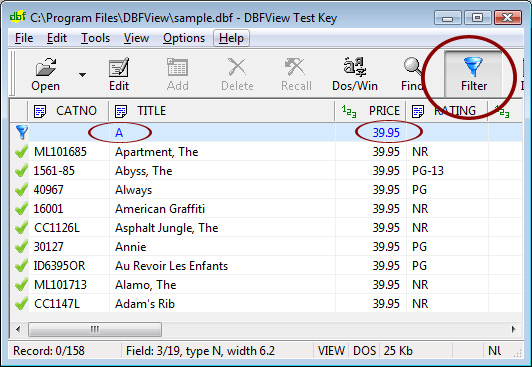Click the Open folder toolbar icon
Image resolution: width=532 pixels, height=367 pixels.
[45, 66]
